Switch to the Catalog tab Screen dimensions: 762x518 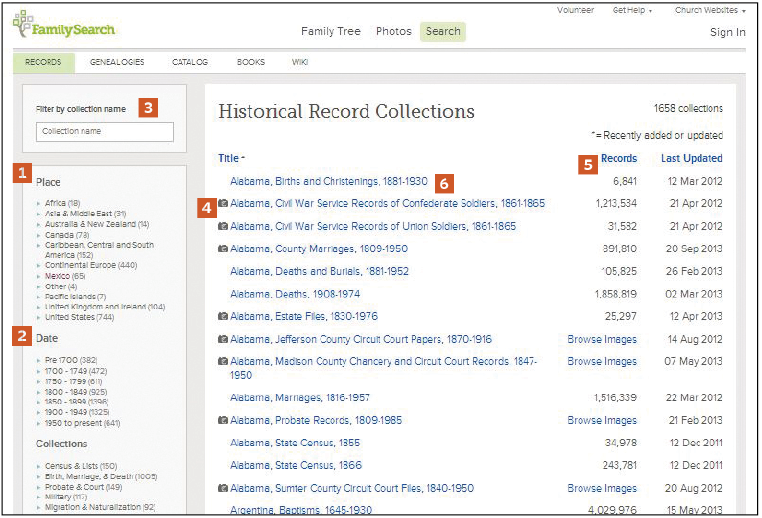click(x=190, y=62)
